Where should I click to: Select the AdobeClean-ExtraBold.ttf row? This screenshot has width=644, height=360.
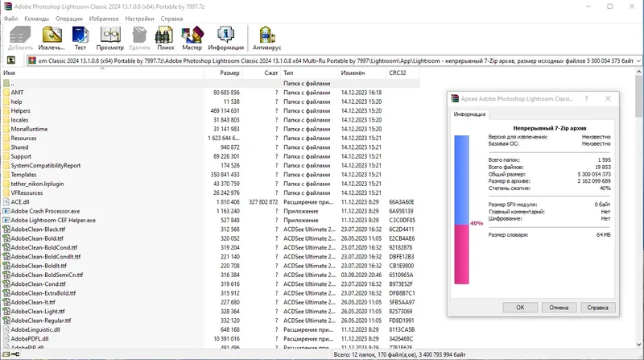point(211,293)
